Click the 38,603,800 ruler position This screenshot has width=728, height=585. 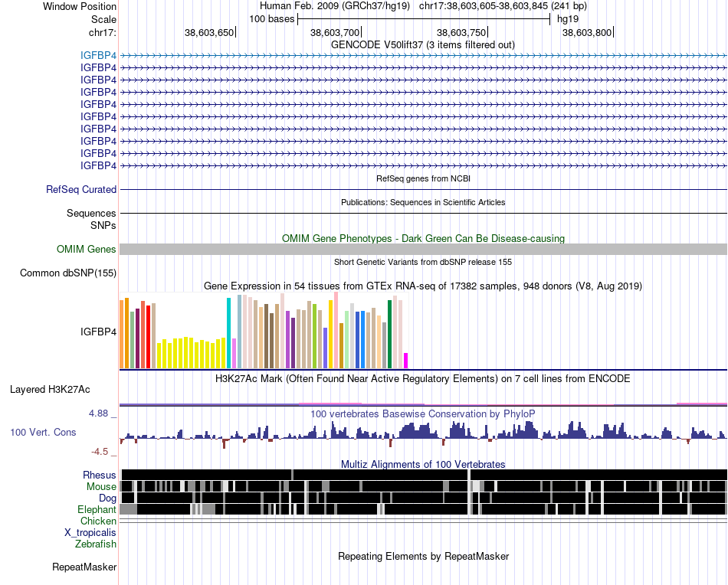tap(587, 32)
